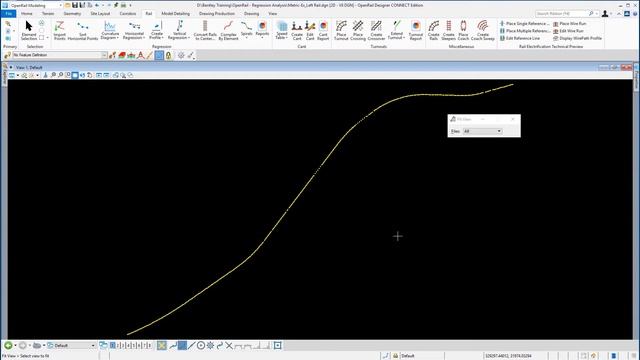This screenshot has height=360, width=640.
Task: Open the Regression Reports dropdown
Action: tap(262, 31)
